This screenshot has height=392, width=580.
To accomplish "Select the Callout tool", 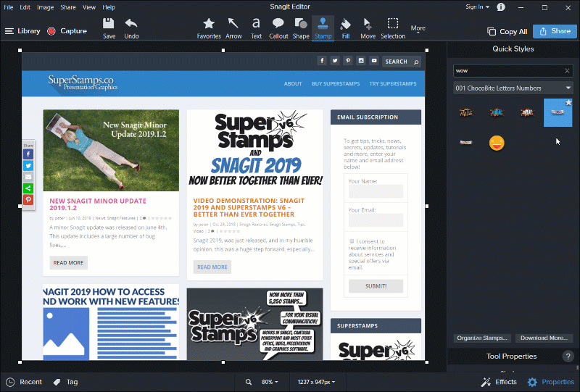I will coord(278,28).
